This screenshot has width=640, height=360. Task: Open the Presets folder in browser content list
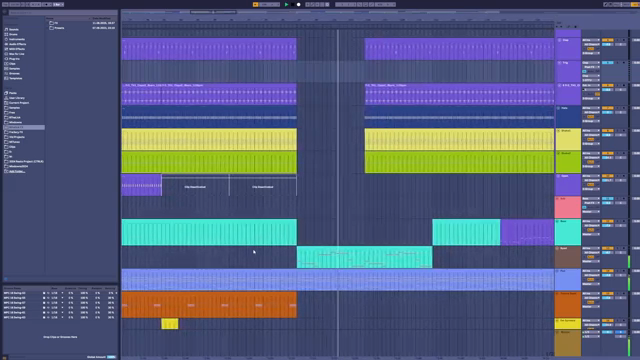[60, 28]
